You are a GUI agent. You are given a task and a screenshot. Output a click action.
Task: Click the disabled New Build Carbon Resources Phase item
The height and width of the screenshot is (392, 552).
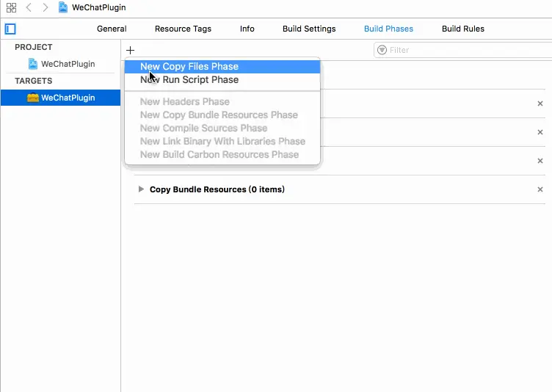(222, 155)
